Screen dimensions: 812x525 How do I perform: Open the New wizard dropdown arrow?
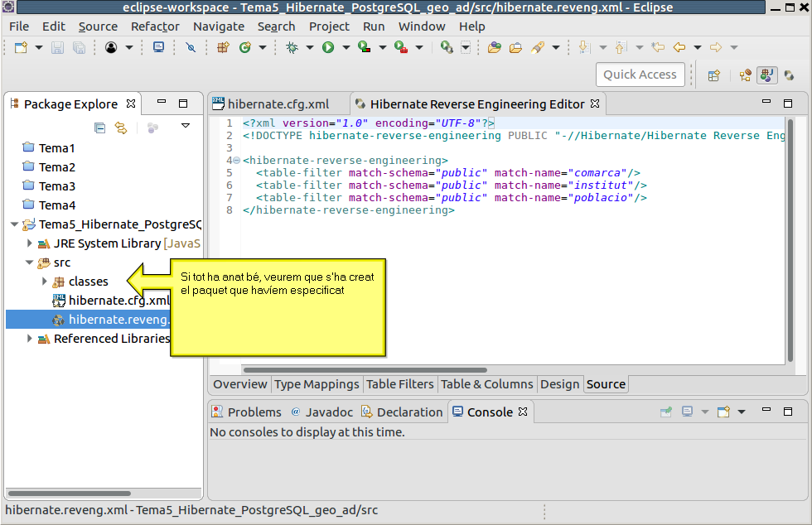coord(39,48)
